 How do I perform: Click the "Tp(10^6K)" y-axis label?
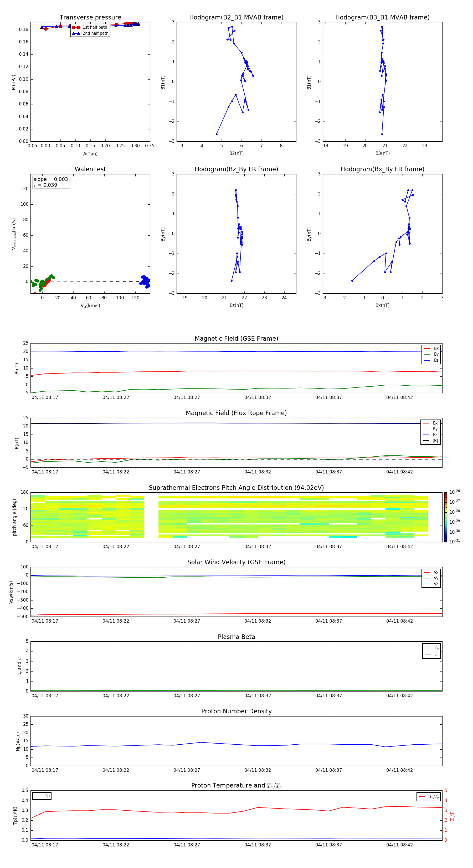click(15, 815)
